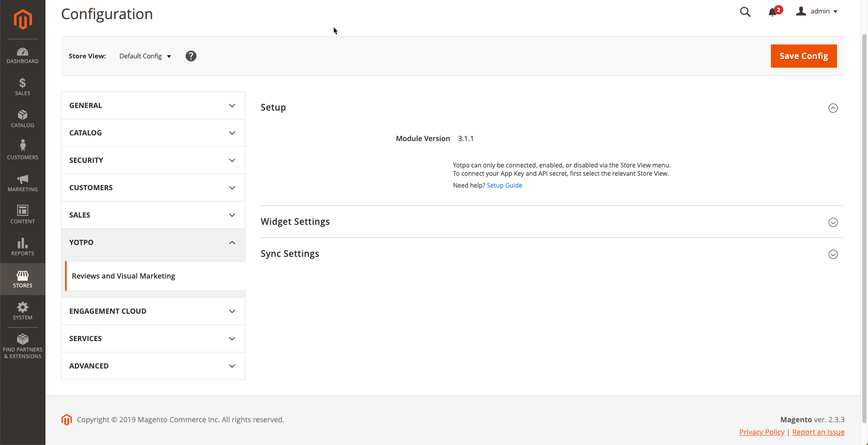Expand the Sync Settings section
The image size is (868, 445).
pyautogui.click(x=833, y=254)
